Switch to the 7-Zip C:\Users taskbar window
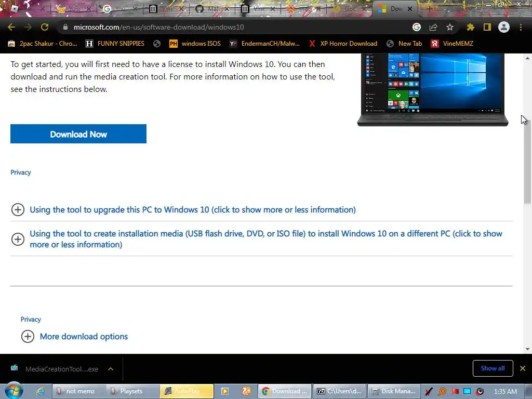Screen dimensions: 532x399 pyautogui.click(x=339, y=391)
